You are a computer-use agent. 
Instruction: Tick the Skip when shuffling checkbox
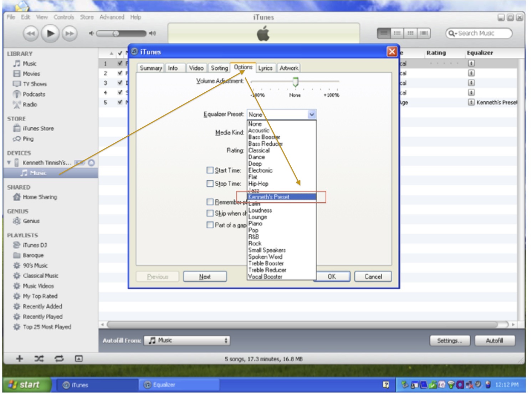point(210,213)
